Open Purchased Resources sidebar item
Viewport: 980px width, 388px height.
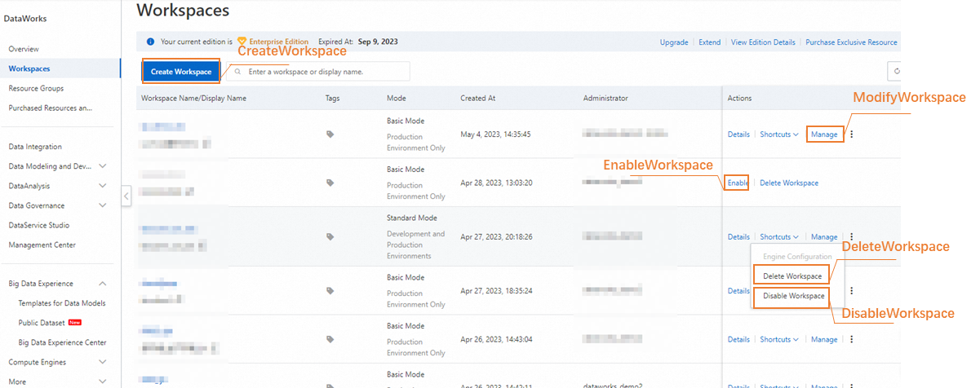(51, 108)
